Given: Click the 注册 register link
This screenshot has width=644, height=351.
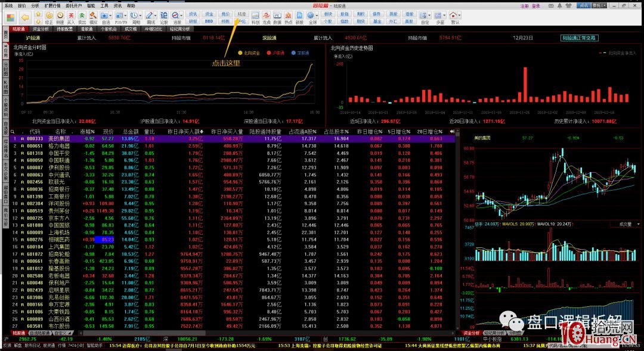Looking at the screenshot, I should click(525, 6).
